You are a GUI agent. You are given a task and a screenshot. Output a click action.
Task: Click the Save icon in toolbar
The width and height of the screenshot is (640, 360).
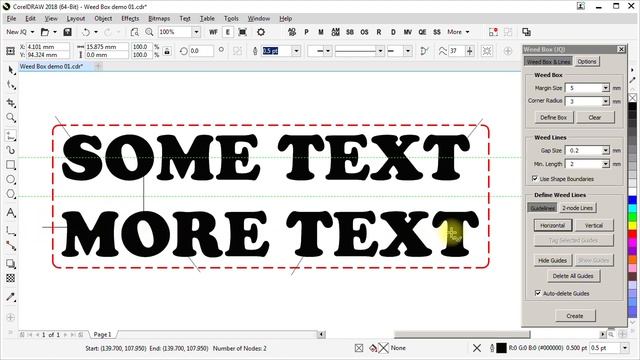tap(67, 32)
